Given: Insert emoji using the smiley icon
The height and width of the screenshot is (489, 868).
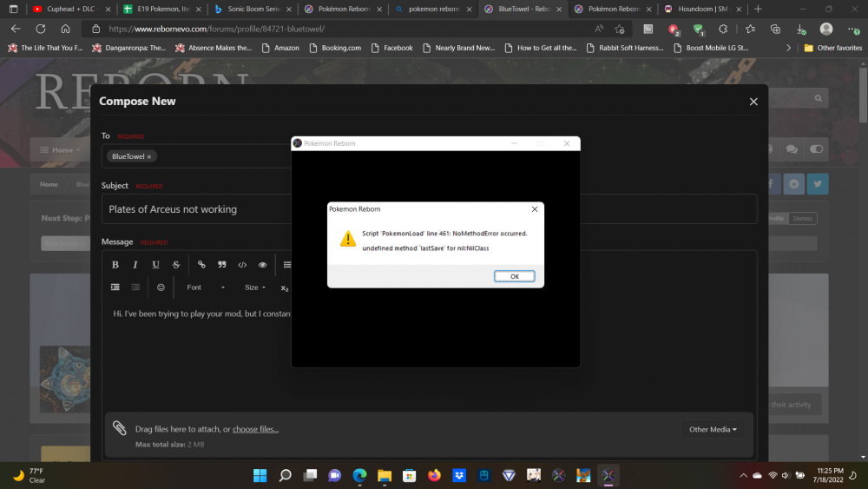Looking at the screenshot, I should coord(161,287).
